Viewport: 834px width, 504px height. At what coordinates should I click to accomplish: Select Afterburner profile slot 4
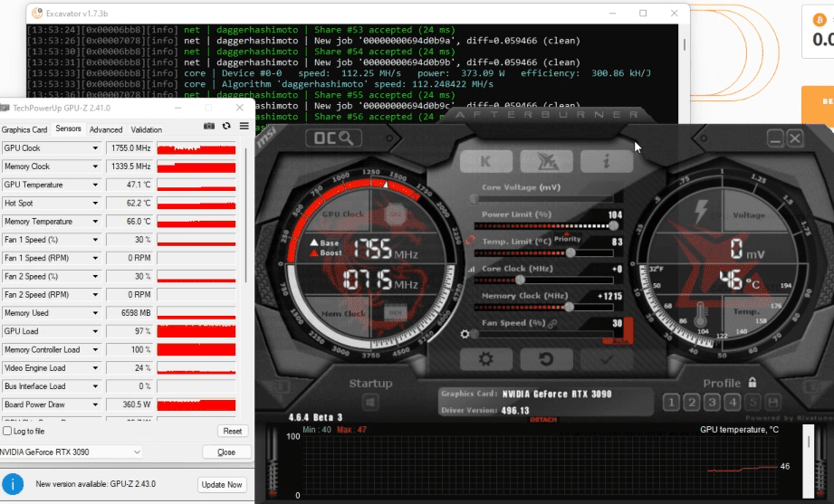point(733,403)
